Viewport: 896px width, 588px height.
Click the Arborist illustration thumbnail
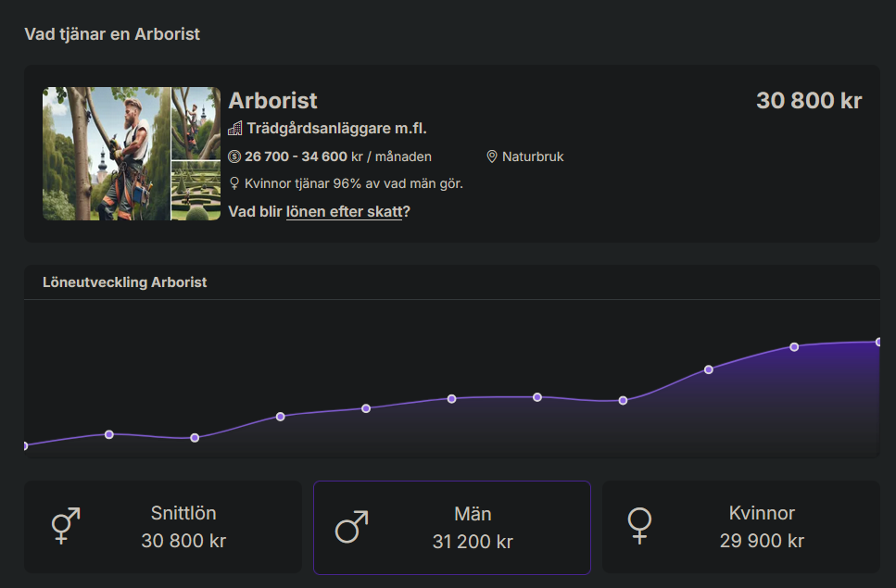click(x=132, y=154)
